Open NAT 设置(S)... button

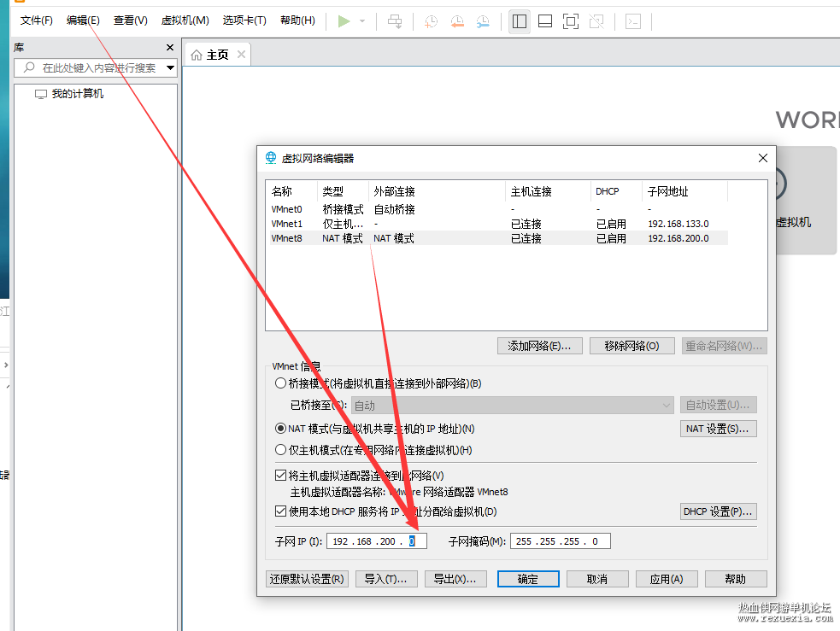pos(718,429)
